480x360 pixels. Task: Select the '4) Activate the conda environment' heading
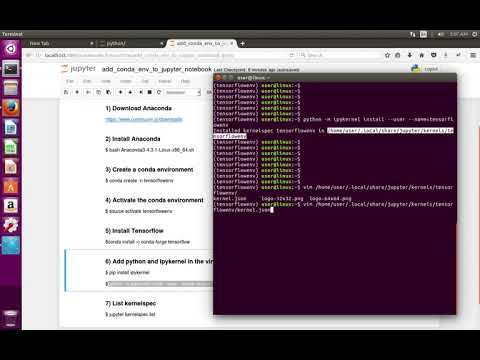click(x=154, y=200)
